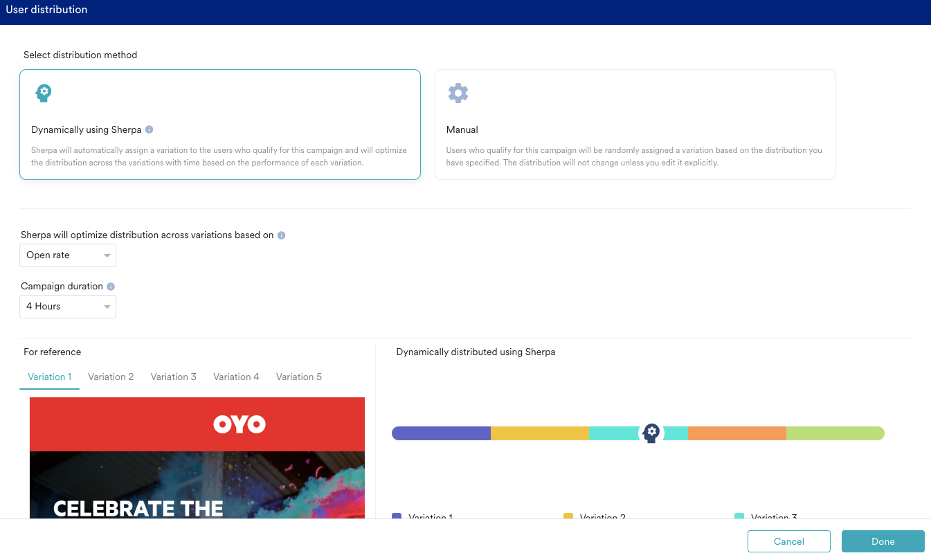This screenshot has width=931, height=560.
Task: Click the OYO logo in email preview
Action: [239, 424]
